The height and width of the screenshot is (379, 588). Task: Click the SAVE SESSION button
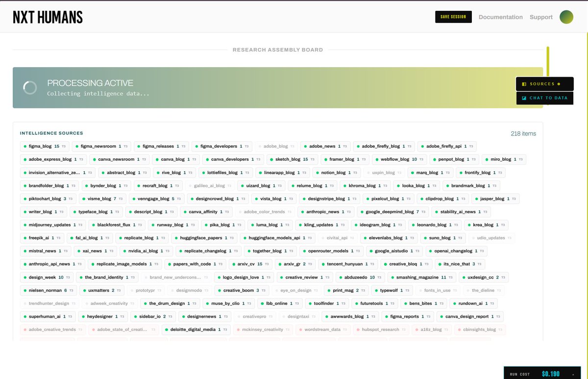point(453,17)
